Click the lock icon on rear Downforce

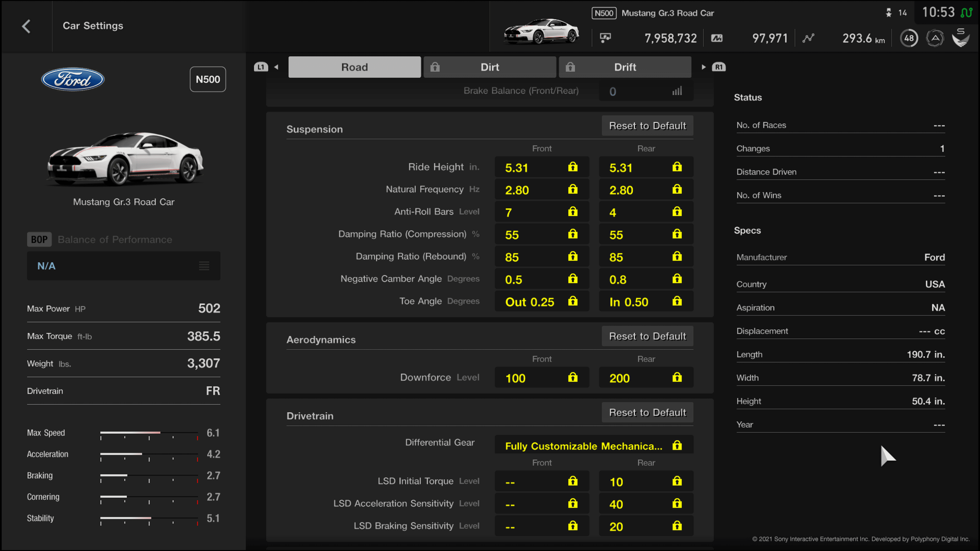pos(677,377)
